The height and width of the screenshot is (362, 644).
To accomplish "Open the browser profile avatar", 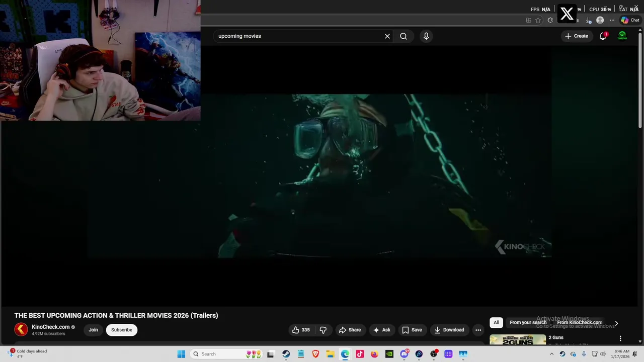I will [600, 20].
